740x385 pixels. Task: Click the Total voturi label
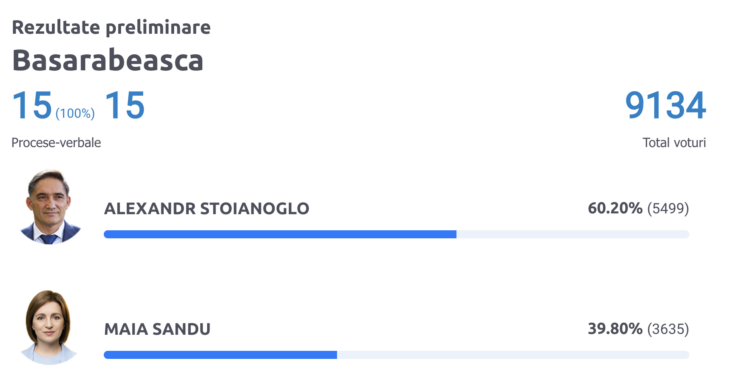click(674, 143)
